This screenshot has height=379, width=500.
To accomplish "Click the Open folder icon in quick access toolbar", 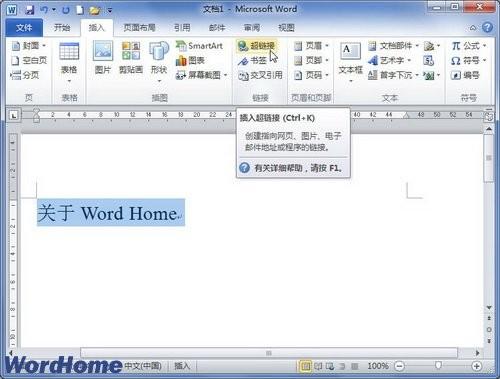I will (94, 10).
